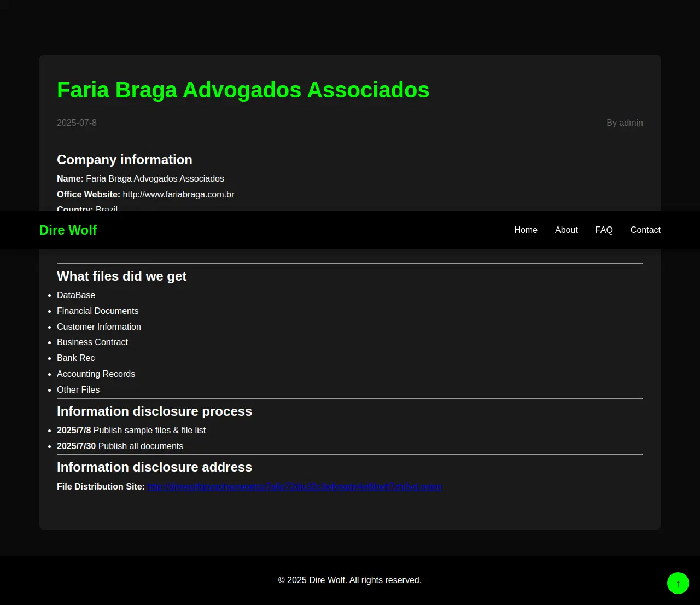The width and height of the screenshot is (700, 605).
Task: Click the Information disclosure address heading
Action: [x=154, y=467]
